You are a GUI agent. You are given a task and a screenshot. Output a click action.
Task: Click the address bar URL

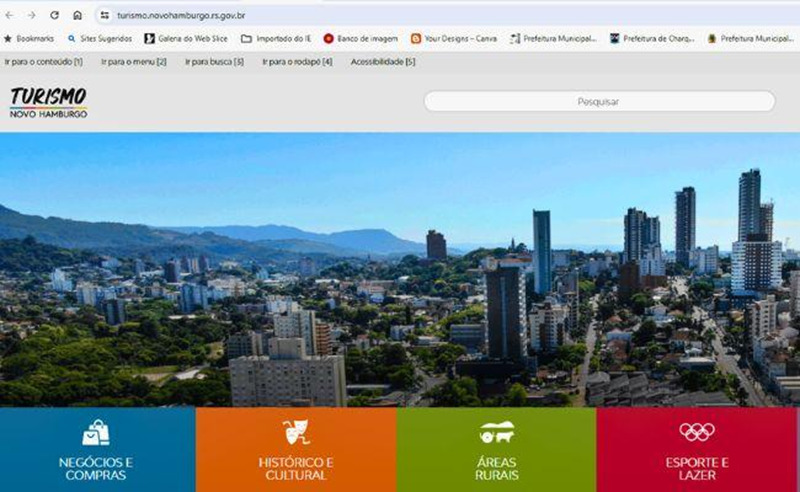click(181, 15)
